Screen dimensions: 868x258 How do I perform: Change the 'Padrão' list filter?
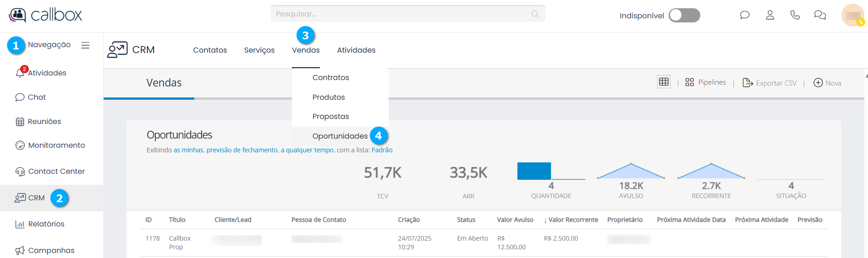[x=382, y=150]
